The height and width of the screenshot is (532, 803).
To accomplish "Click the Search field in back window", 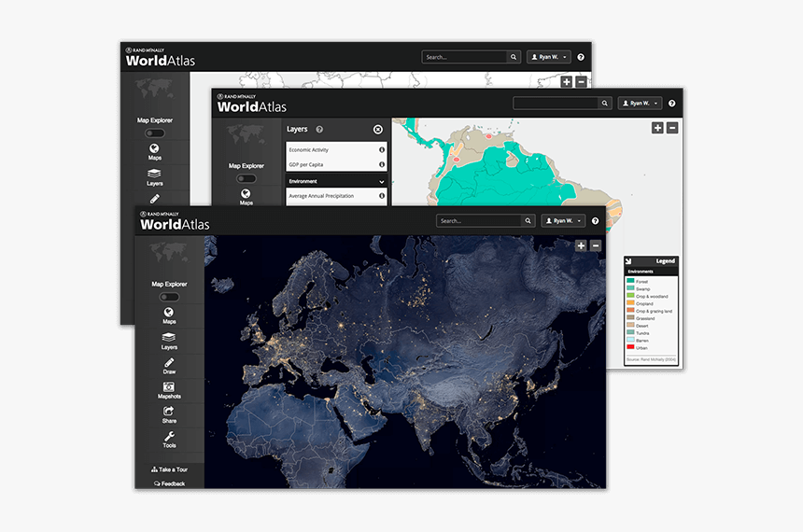I will point(464,57).
